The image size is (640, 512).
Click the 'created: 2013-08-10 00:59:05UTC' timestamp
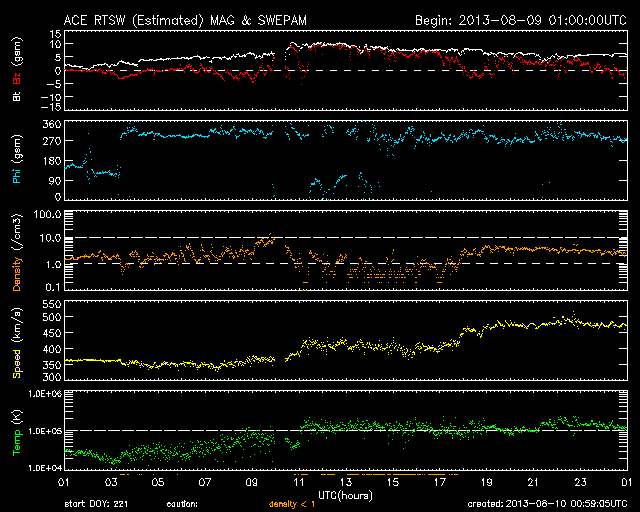pos(547,504)
